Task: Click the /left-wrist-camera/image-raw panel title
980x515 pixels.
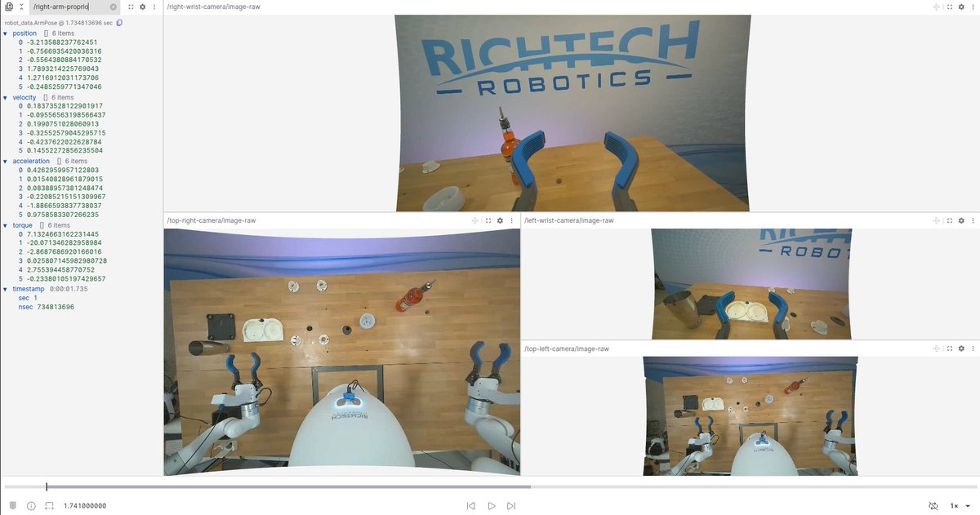Action: tap(568, 220)
